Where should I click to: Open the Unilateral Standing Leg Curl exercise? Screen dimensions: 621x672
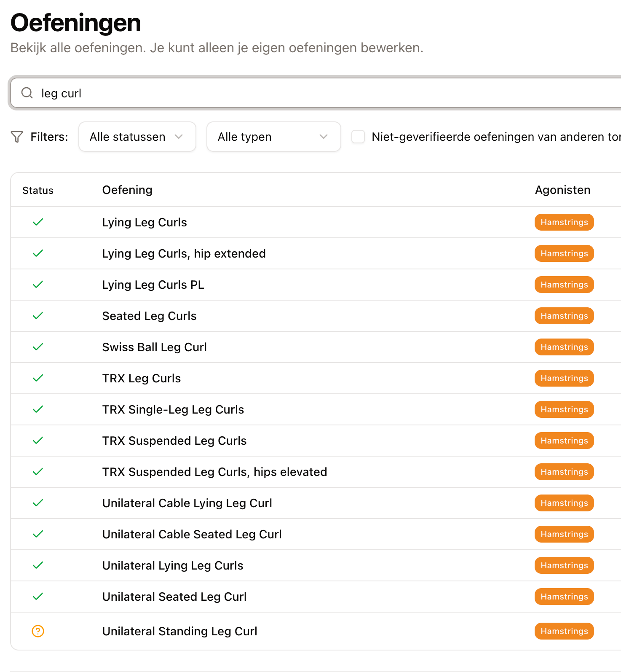pos(179,631)
